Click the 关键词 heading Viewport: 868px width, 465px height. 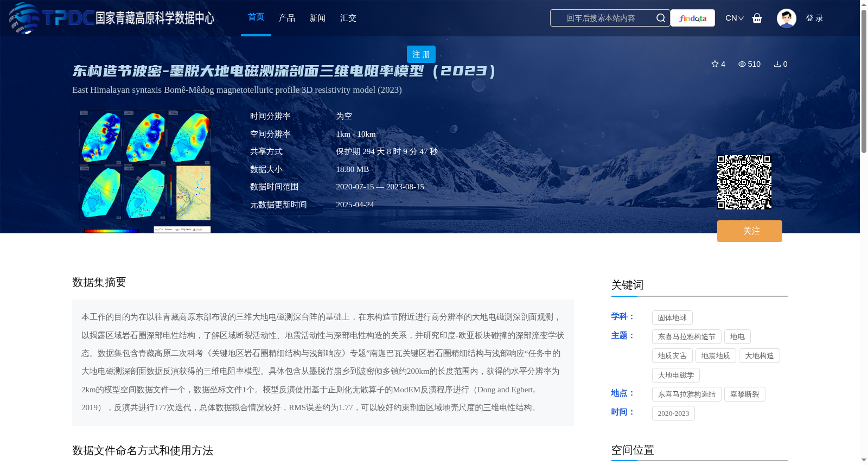click(628, 285)
